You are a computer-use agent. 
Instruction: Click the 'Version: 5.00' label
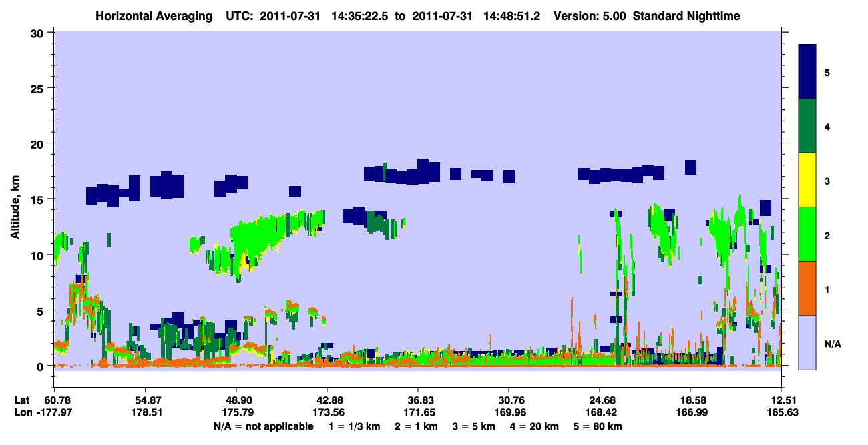click(x=590, y=15)
